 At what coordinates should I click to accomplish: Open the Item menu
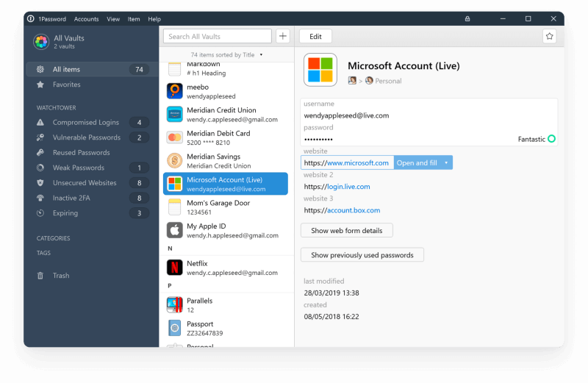[134, 19]
